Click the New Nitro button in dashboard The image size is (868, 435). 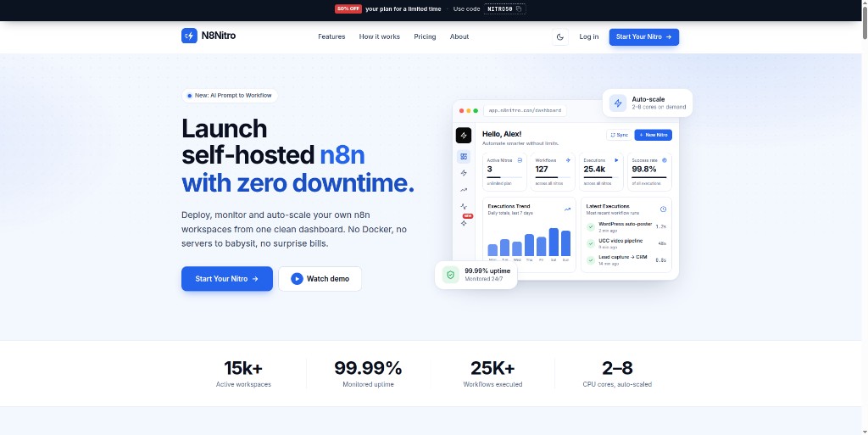[654, 135]
